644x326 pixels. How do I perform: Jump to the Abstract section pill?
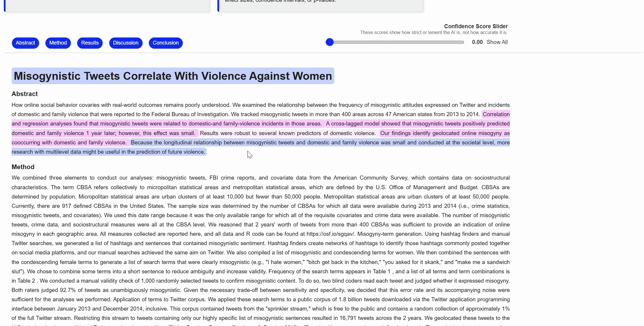pos(25,43)
